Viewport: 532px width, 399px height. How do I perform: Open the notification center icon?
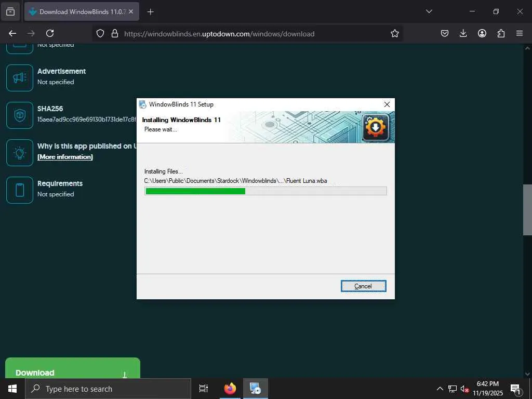pos(516,389)
